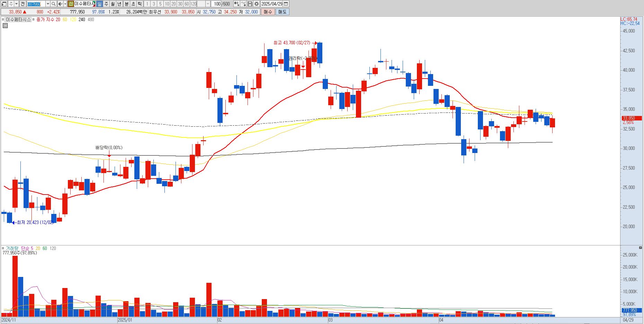Screen dimensions: 644x324
Task: Click the current price tag 33,850 on axis
Action: [x=632, y=118]
